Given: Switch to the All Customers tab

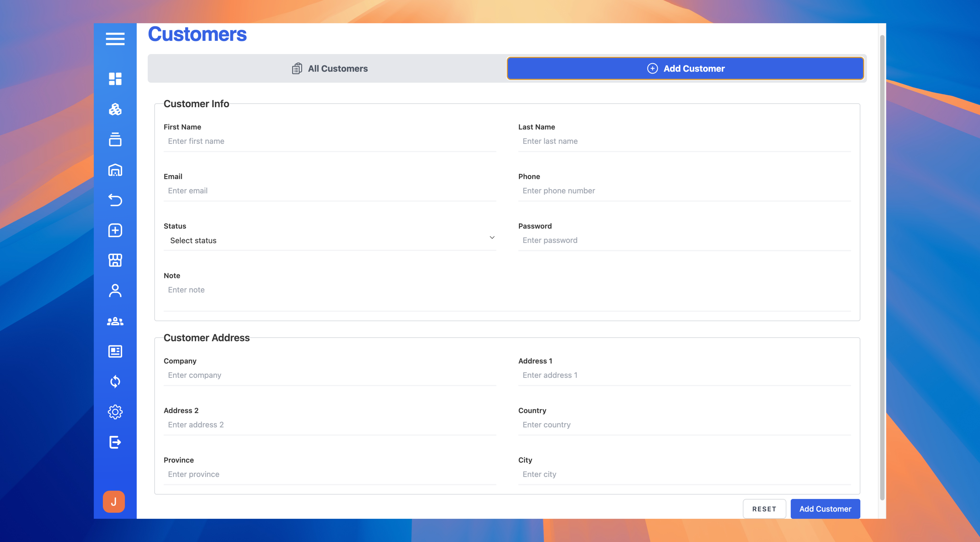Looking at the screenshot, I should [x=329, y=69].
